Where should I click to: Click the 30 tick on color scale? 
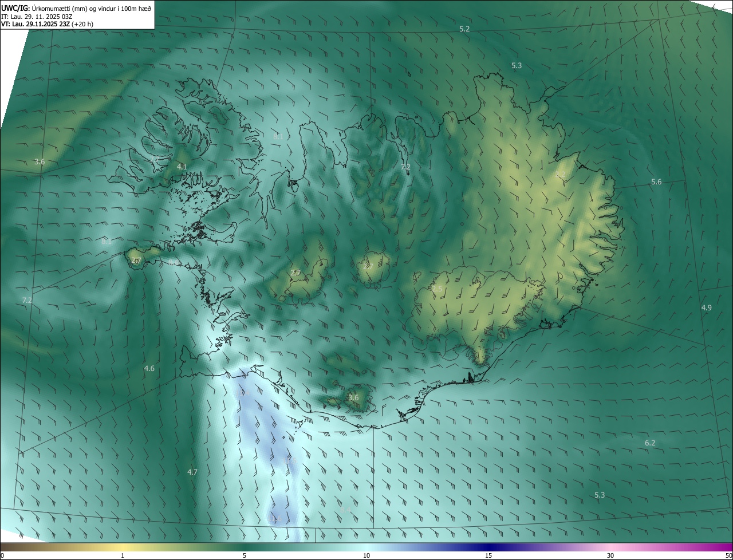610,555
